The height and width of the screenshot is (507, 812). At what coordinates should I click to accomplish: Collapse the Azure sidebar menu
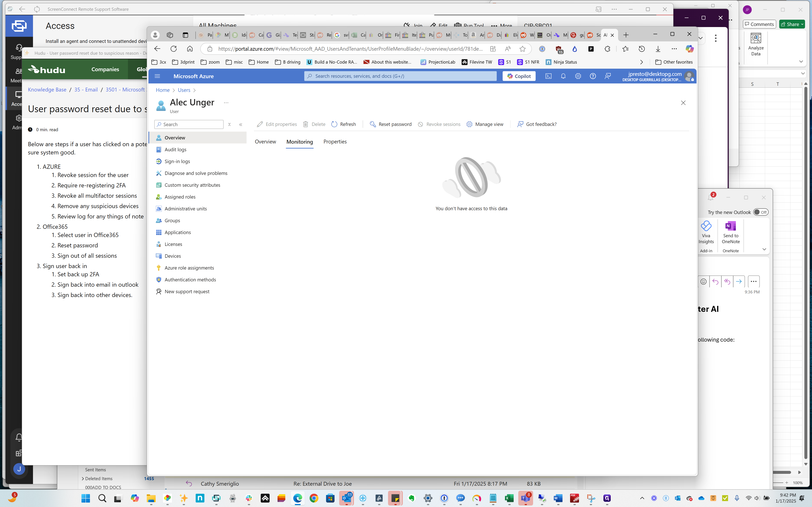click(241, 124)
